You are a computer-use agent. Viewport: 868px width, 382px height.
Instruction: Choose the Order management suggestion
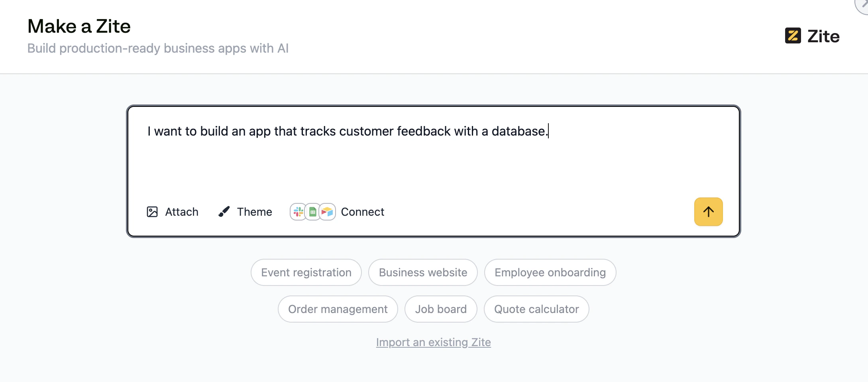coord(338,309)
